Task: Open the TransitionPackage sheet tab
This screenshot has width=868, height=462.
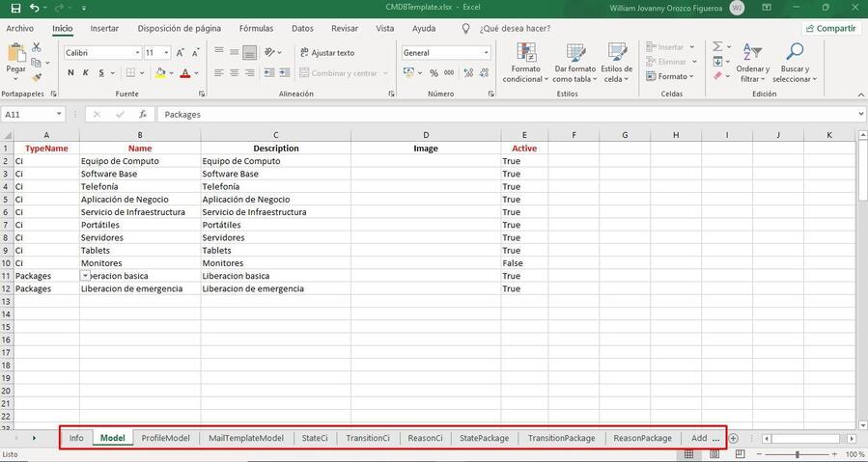Action: click(561, 438)
